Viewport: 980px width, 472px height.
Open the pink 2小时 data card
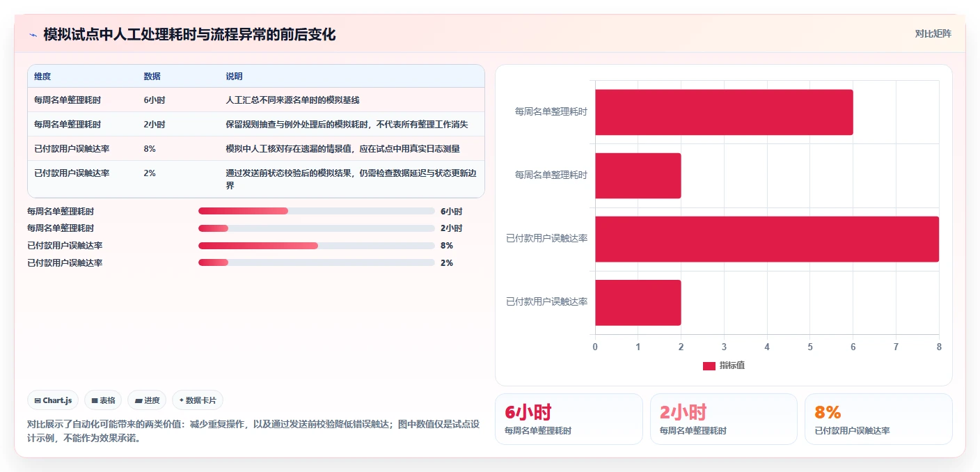pos(724,419)
